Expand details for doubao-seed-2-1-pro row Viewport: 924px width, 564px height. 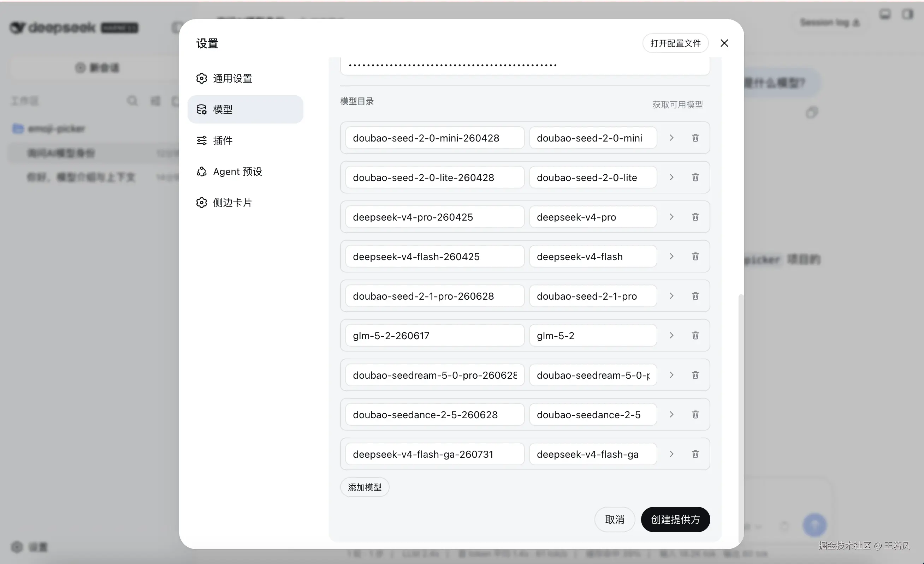671,296
